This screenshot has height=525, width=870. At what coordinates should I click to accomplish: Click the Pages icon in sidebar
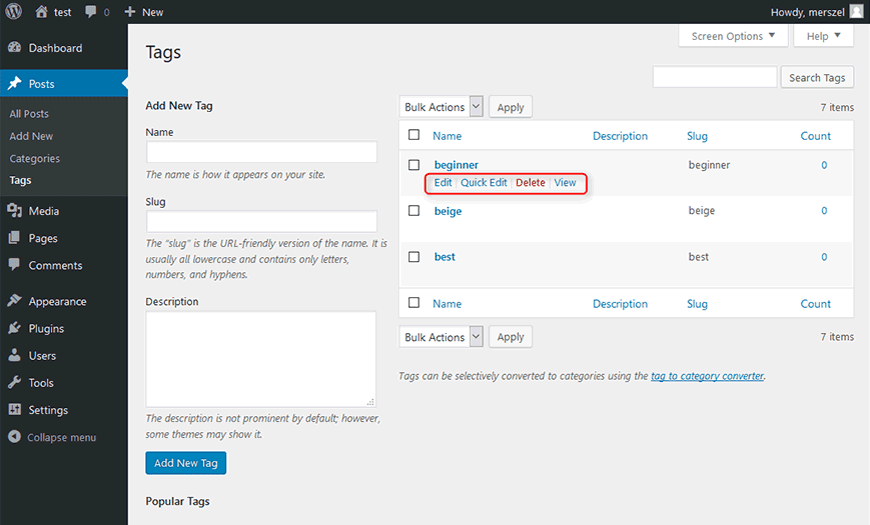(14, 238)
